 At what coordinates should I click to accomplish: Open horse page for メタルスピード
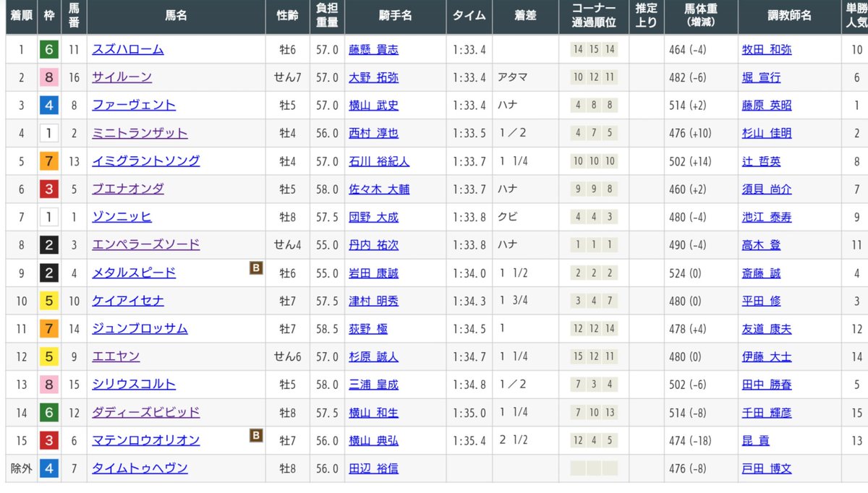(134, 273)
